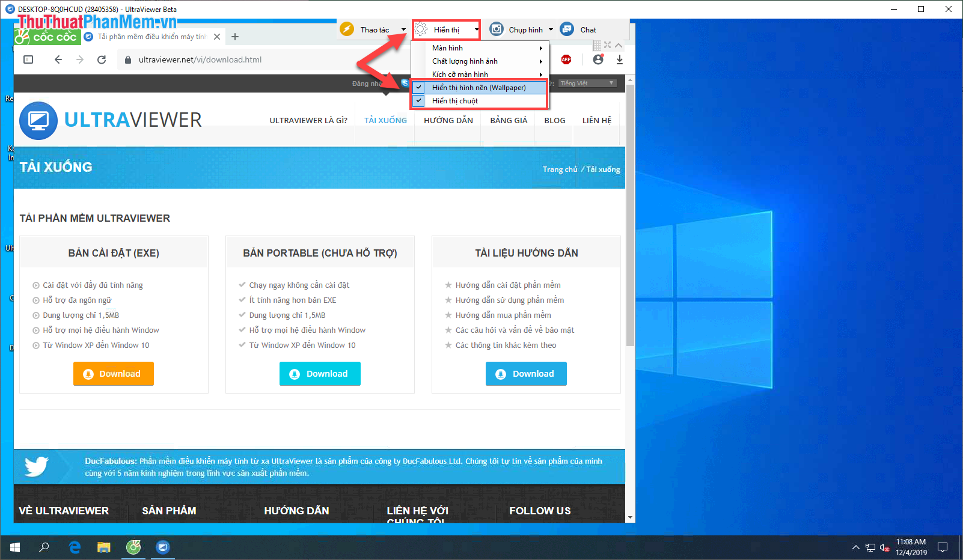Open File Explorer from remote taskbar

coord(104,547)
